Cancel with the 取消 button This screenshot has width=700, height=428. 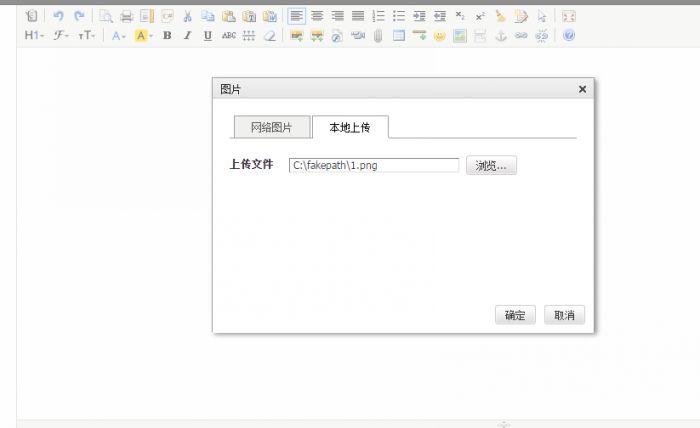(564, 315)
